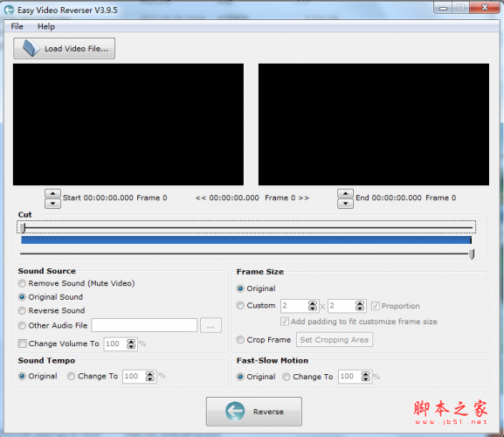Viewport: 504px width, 437px height.
Task: Click the Other Audio File path field
Action: [x=144, y=325]
